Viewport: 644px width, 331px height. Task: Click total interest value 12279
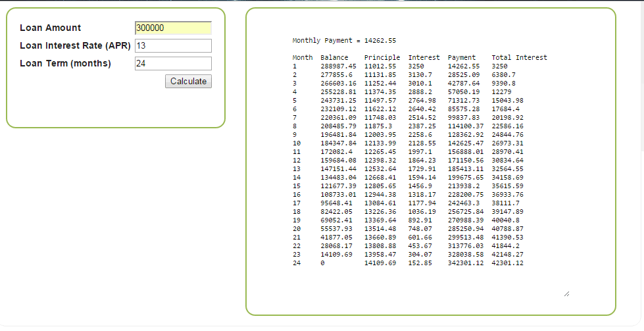501,92
